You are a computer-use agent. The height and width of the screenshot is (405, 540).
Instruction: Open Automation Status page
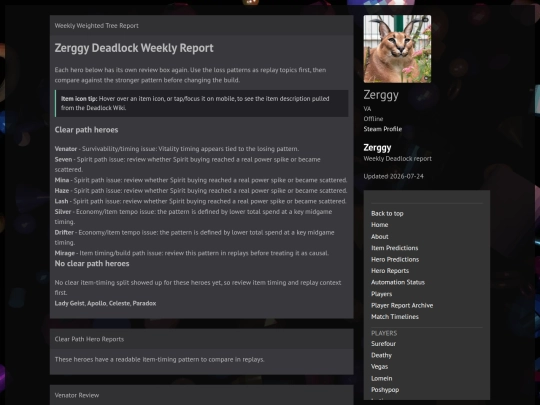click(x=398, y=282)
